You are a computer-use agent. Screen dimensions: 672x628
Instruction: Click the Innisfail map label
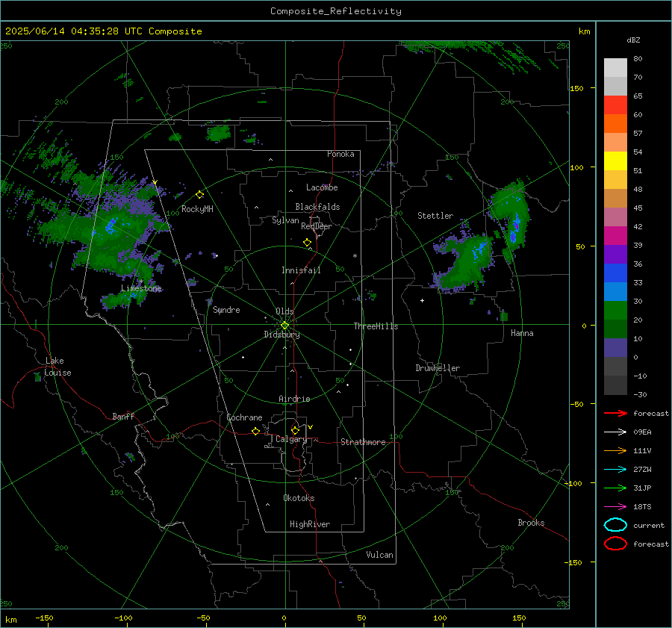(301, 270)
